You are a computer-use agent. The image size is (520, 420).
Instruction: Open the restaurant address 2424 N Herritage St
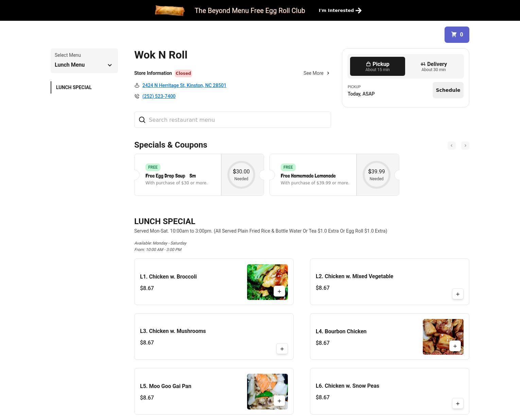coord(184,85)
